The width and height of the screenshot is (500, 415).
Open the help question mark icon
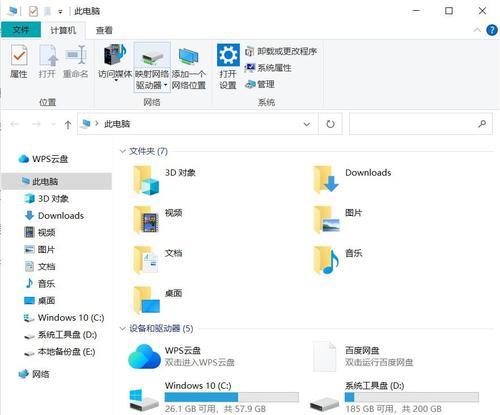click(x=492, y=30)
